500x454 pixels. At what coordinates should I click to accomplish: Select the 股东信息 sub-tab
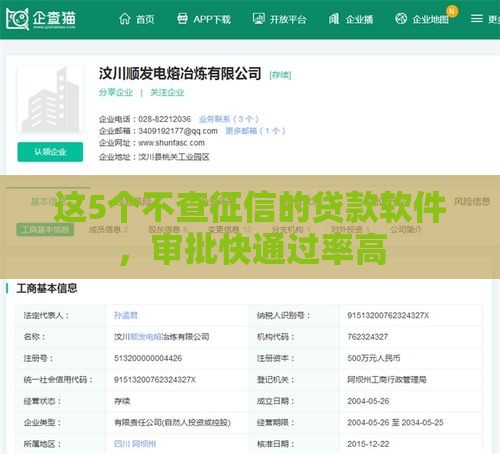[x=168, y=229]
